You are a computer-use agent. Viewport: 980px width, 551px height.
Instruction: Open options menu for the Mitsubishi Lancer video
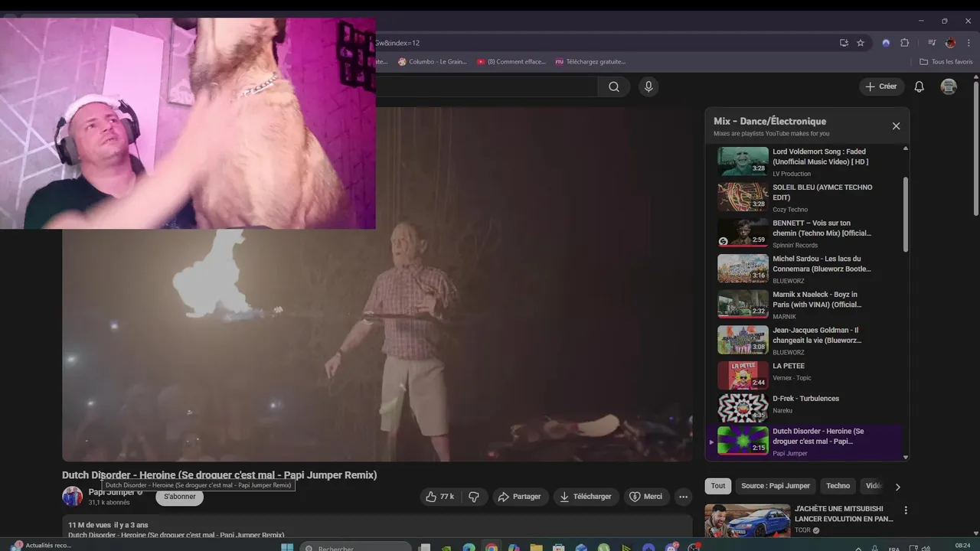(x=906, y=510)
